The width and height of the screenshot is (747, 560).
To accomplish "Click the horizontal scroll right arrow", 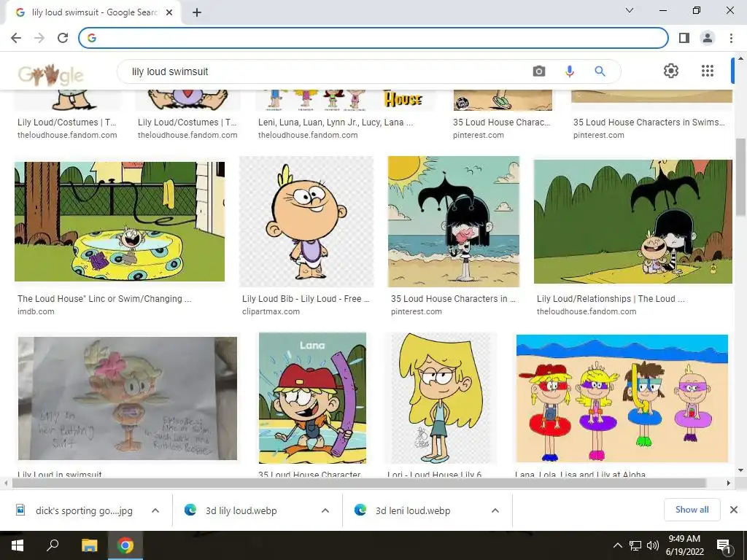I will tap(729, 483).
